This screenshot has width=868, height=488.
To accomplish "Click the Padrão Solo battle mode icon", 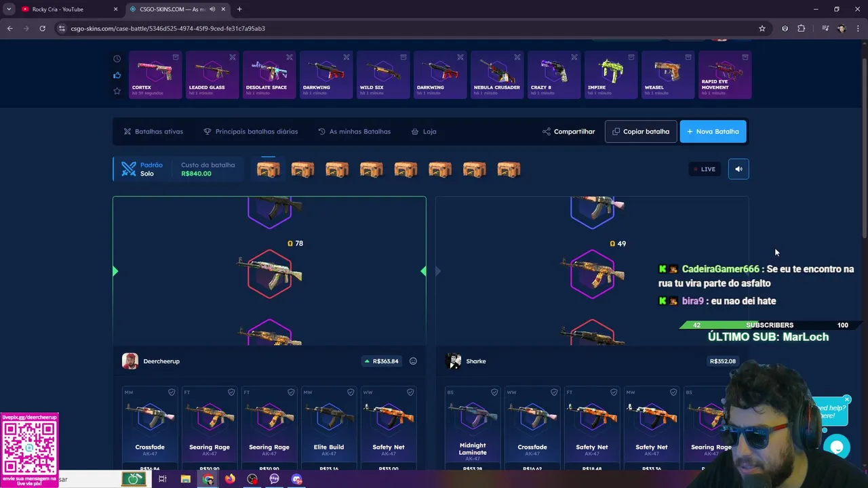I will [129, 169].
